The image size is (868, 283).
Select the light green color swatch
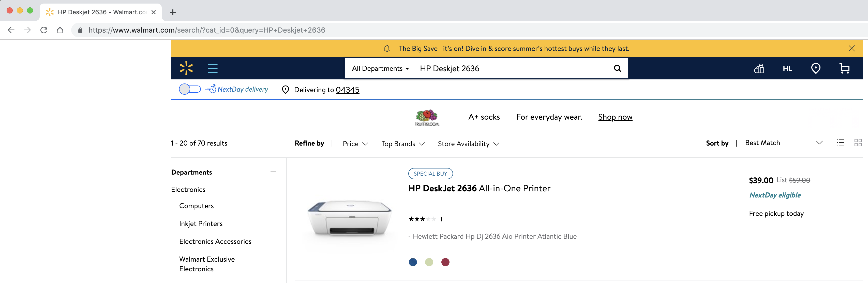429,262
